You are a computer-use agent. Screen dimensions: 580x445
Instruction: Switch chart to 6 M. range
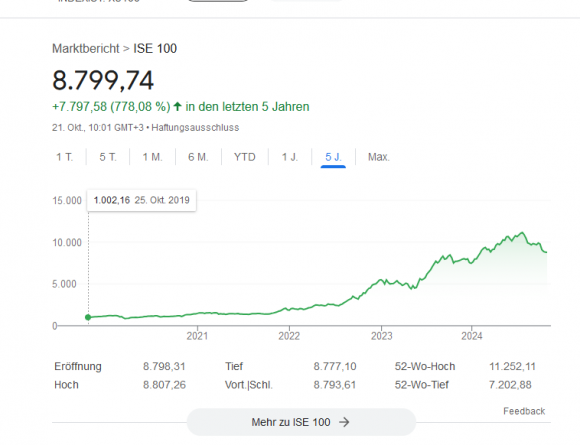pos(198,157)
